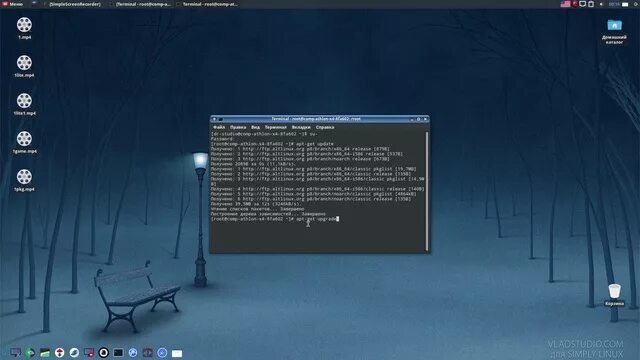This screenshot has width=640, height=360.
Task: Open the Терминал menu in Terminal
Action: click(x=276, y=127)
